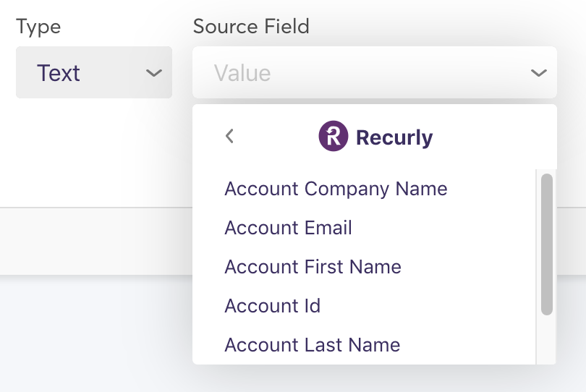
Task: Click the field list scrollbar thumb
Action: [547, 244]
